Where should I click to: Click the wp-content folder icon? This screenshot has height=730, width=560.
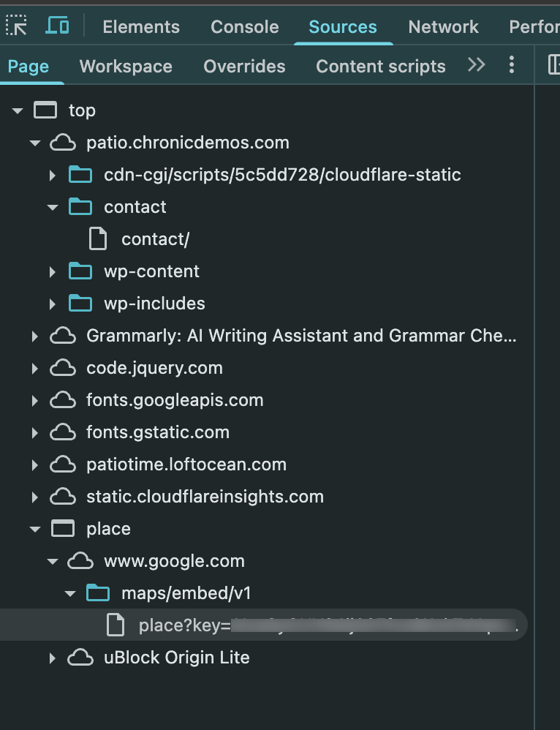[80, 271]
